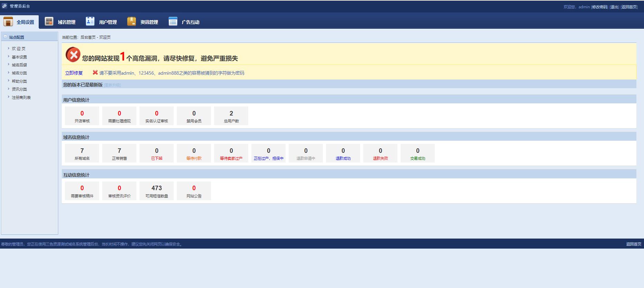644x288 pixels.
Task: Open 注册商列表 in sidebar
Action: click(21, 97)
